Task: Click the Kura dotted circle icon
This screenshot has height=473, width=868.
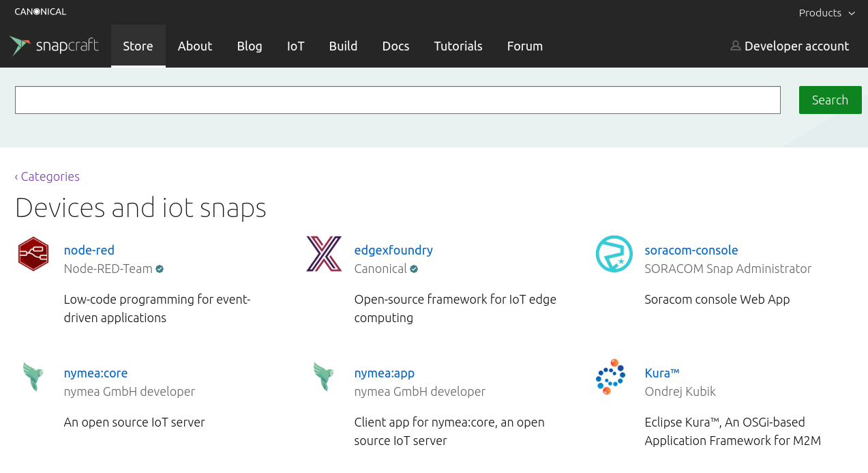Action: point(611,377)
